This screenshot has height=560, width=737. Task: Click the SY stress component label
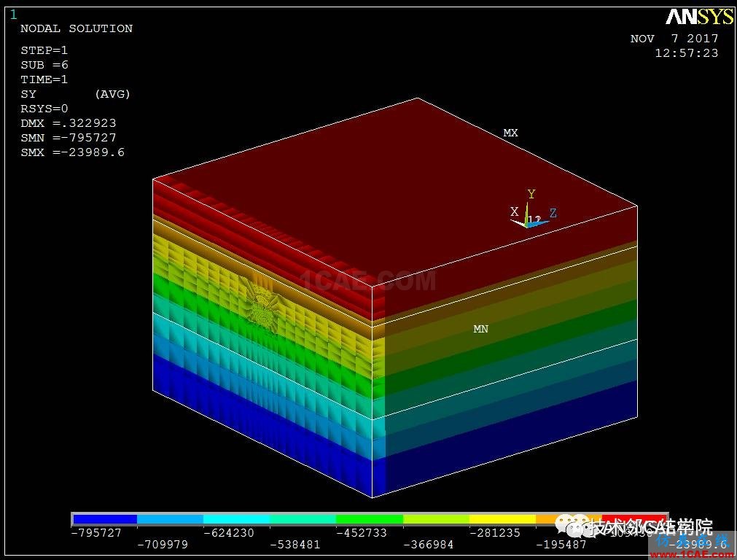pyautogui.click(x=28, y=94)
